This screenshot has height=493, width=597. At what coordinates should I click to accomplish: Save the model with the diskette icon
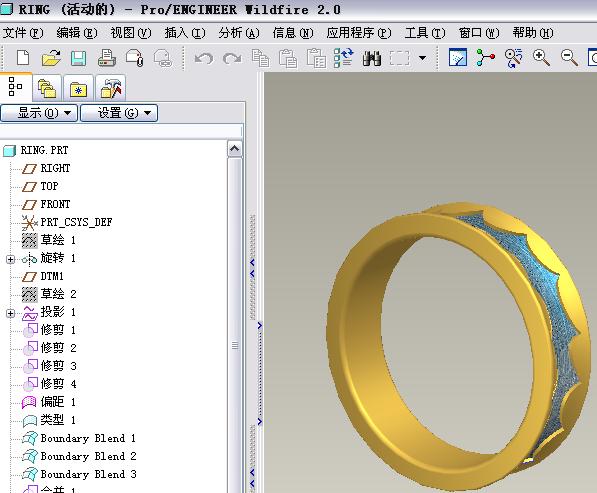pos(78,58)
